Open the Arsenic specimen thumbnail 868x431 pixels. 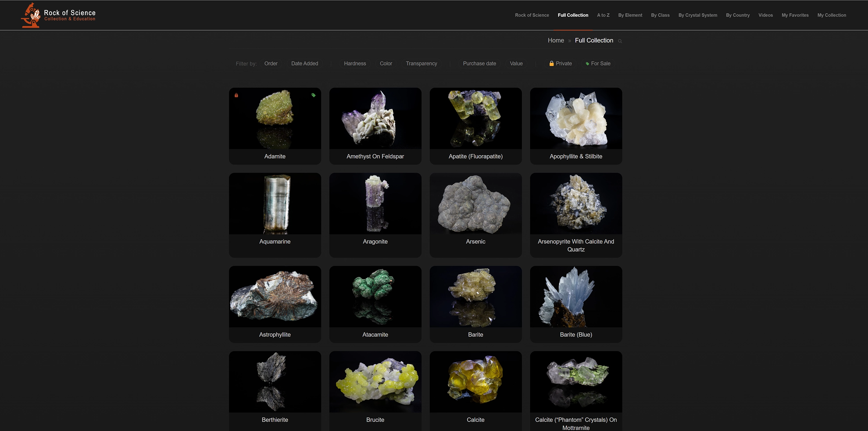[x=476, y=204]
